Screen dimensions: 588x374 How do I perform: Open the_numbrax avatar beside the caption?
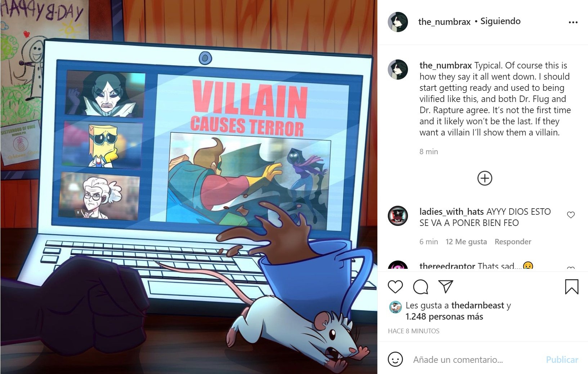(x=398, y=70)
